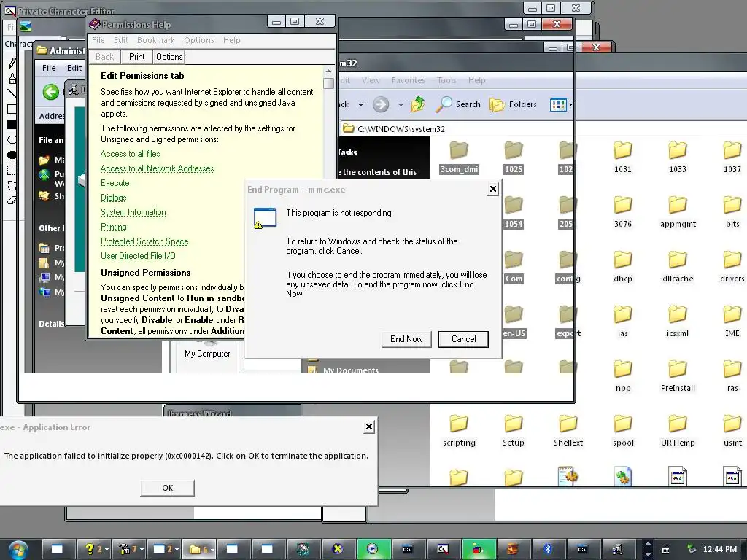Open the User Directed File I/O link

point(138,256)
